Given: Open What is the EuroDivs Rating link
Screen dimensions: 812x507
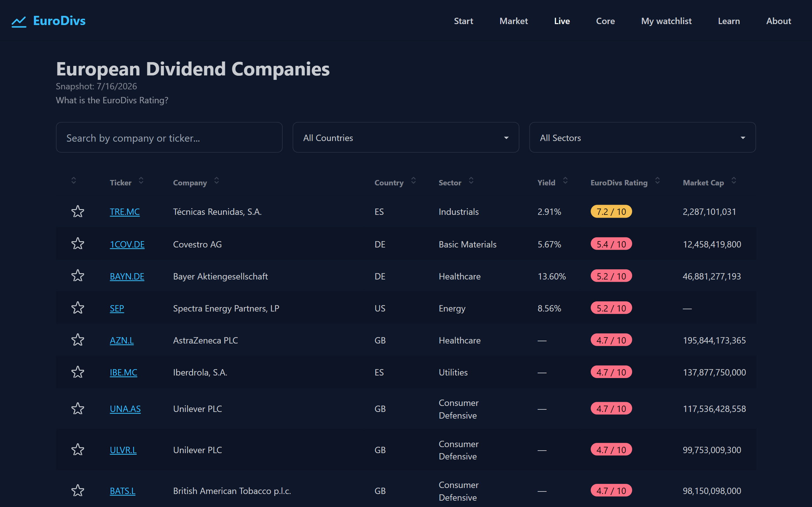Looking at the screenshot, I should [x=112, y=100].
